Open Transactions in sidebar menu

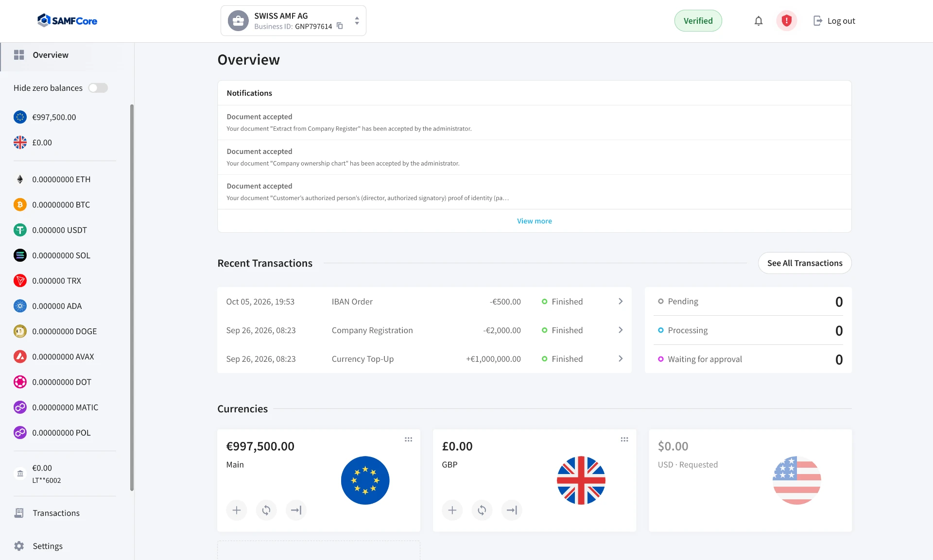coord(47,513)
